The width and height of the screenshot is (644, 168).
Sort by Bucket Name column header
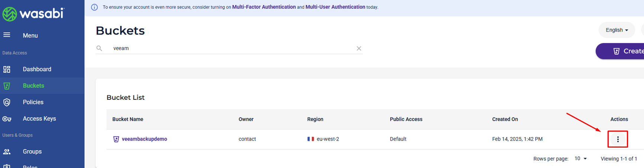point(128,119)
